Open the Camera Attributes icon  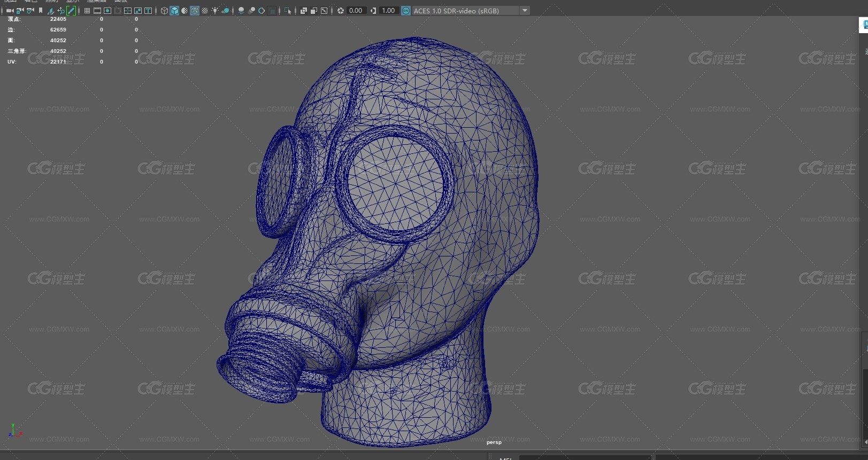[30, 11]
